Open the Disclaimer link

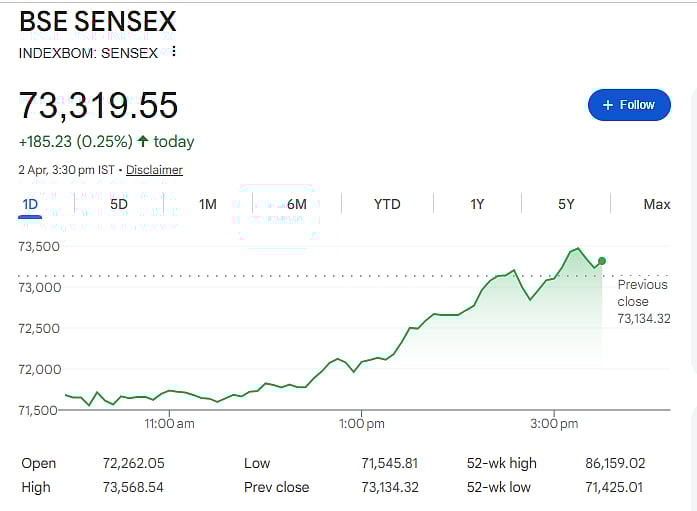pyautogui.click(x=154, y=170)
